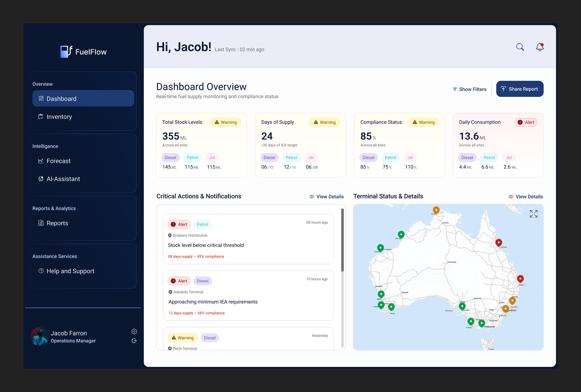Click the FuelFlow logo
This screenshot has height=392, width=581.
click(x=83, y=52)
